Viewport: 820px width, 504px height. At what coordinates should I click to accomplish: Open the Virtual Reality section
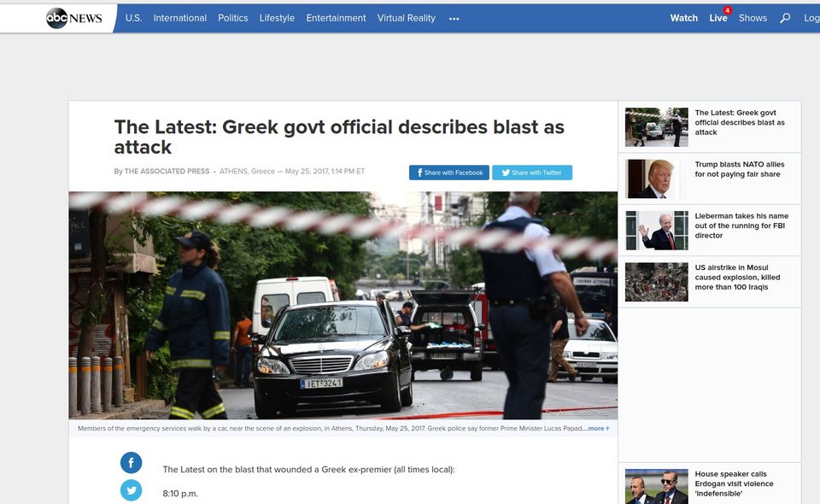(407, 17)
